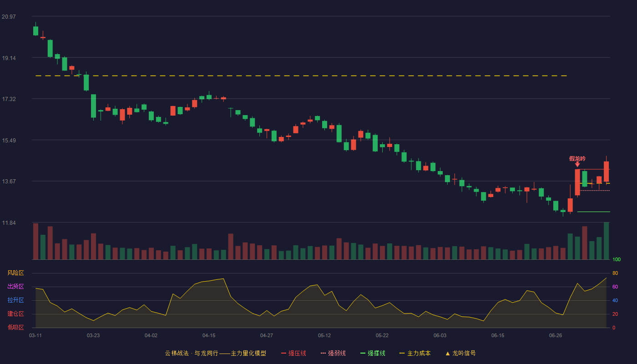Click the dashed 强弱线 legend marker
Viewport: 637px width, 364px height.
point(323,354)
